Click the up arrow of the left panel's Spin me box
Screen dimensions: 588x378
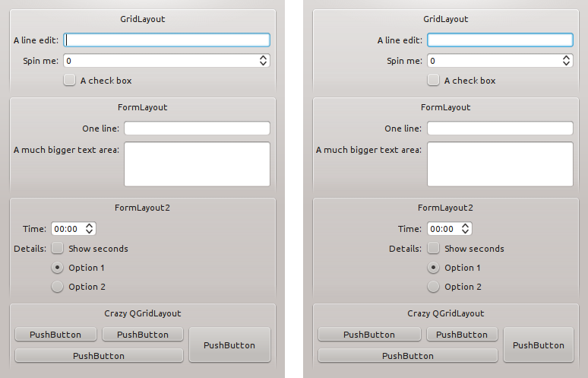[x=263, y=58]
